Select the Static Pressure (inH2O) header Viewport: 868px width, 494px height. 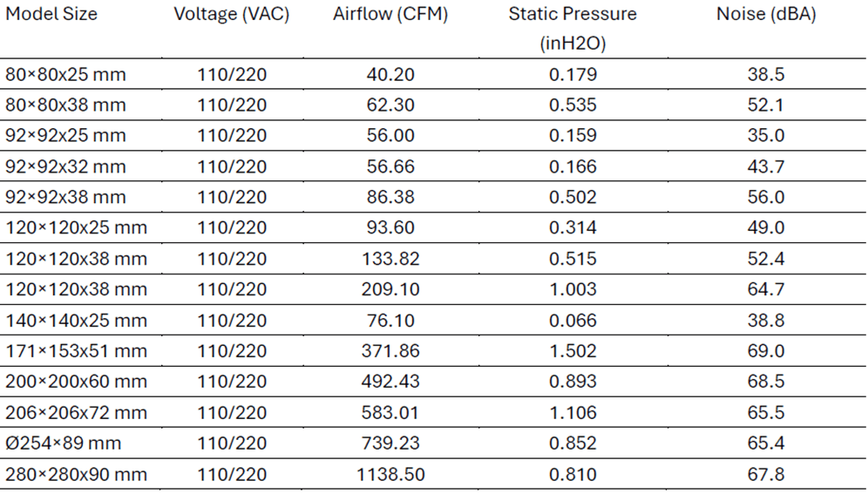pyautogui.click(x=573, y=28)
